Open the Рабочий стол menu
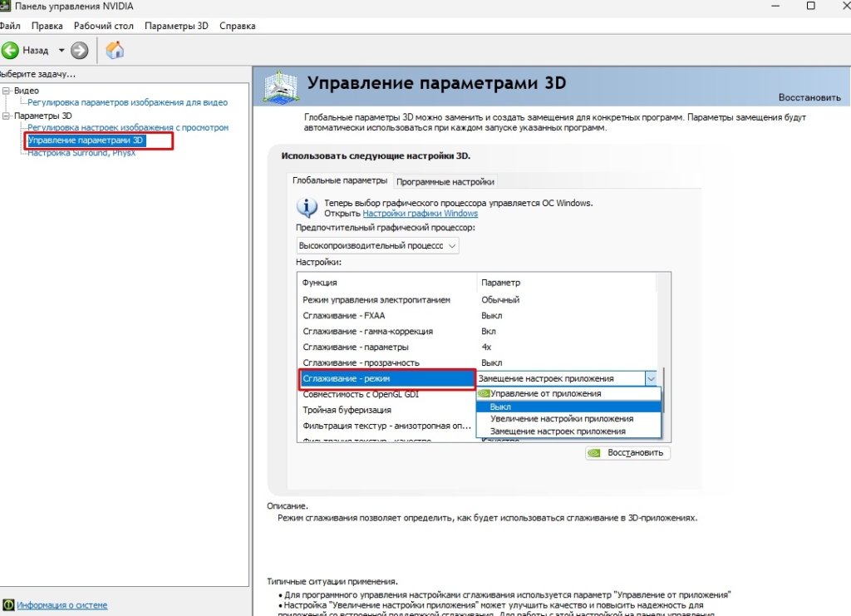 tap(104, 26)
